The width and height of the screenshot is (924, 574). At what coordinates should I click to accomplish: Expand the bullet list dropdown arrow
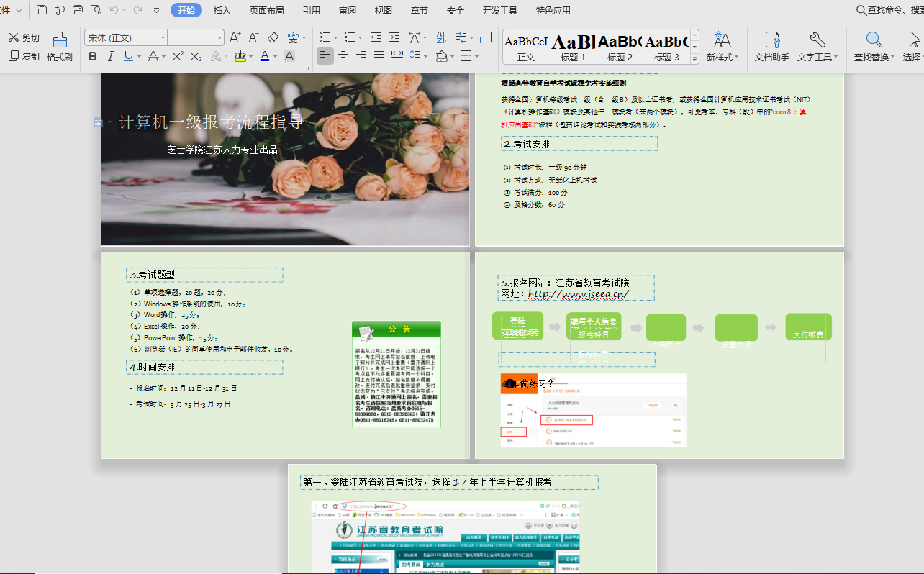point(336,37)
